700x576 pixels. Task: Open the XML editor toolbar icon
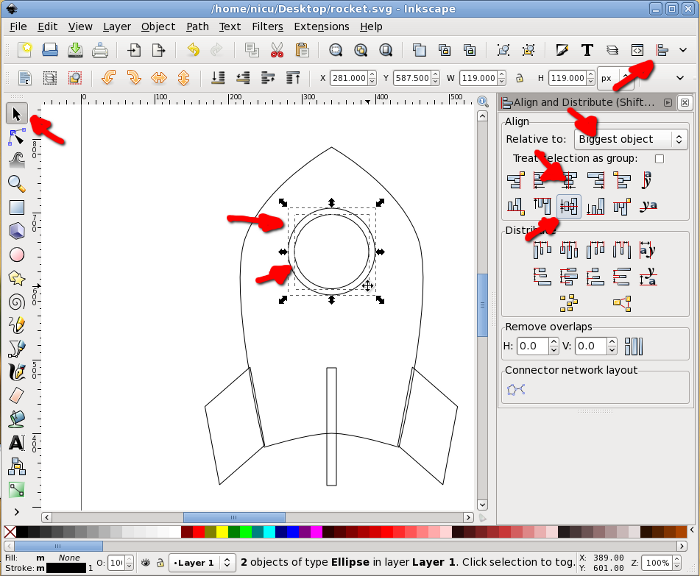pyautogui.click(x=637, y=50)
